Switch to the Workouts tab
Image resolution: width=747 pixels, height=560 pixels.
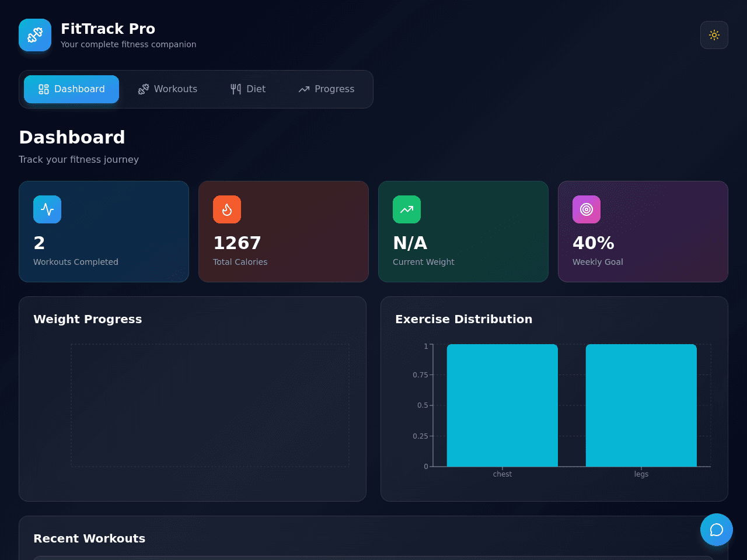pos(167,89)
